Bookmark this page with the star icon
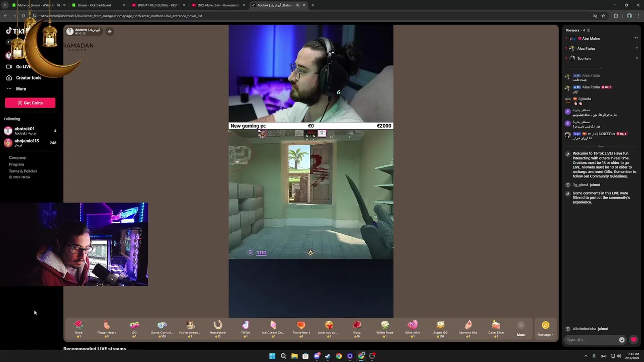Screen dimensions: 644x362 603,16
